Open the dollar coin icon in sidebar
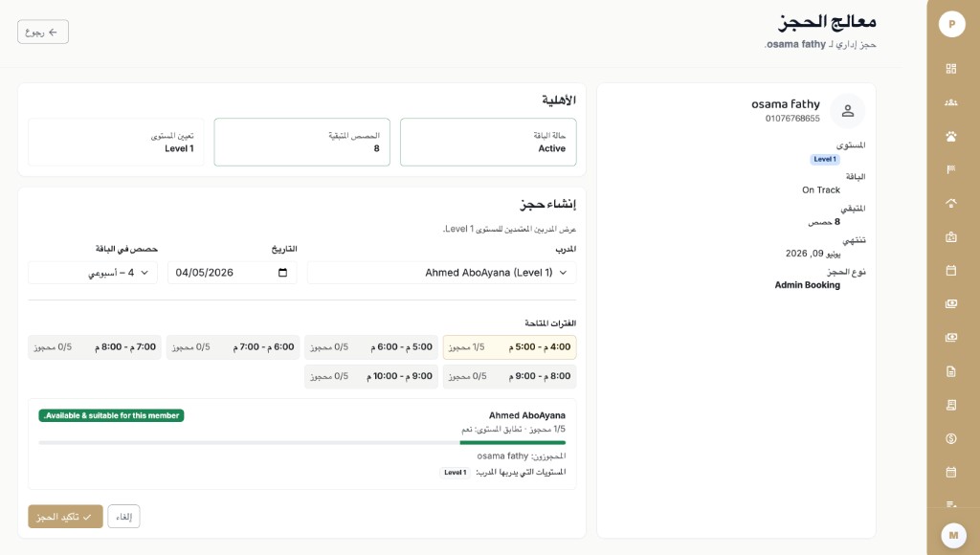 [x=951, y=439]
